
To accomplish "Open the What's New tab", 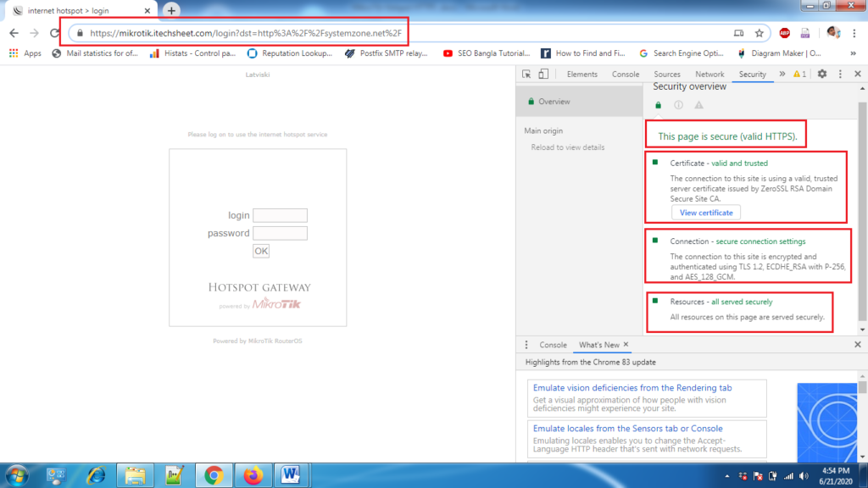I will (602, 345).
